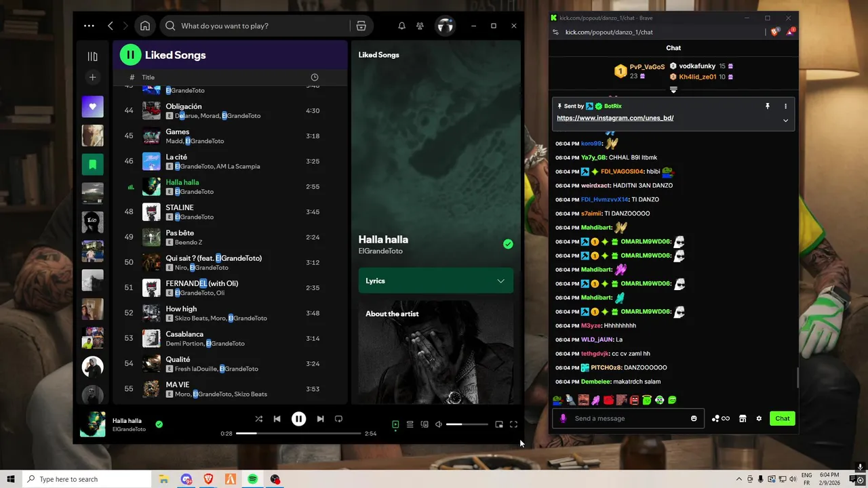Skip to next track
Viewport: 868px width, 488px height.
pyautogui.click(x=320, y=419)
